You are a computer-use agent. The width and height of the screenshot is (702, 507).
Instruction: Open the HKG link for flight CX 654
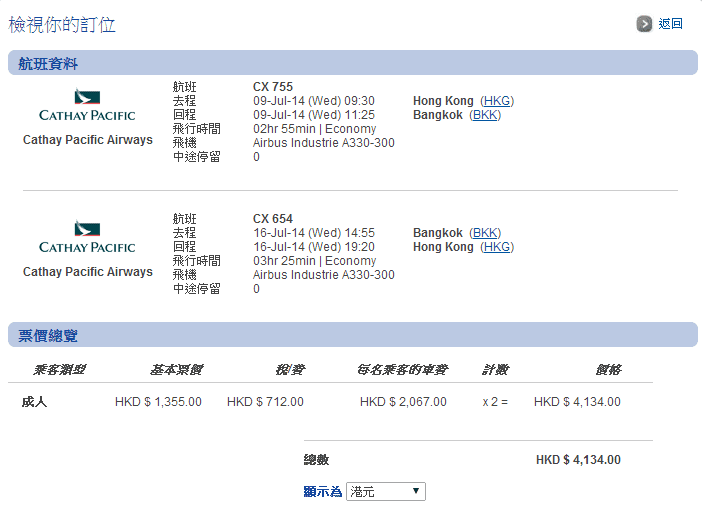pos(497,247)
